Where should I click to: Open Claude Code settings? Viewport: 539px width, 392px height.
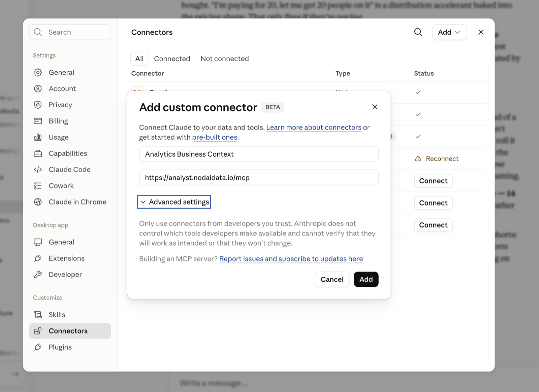pos(70,170)
